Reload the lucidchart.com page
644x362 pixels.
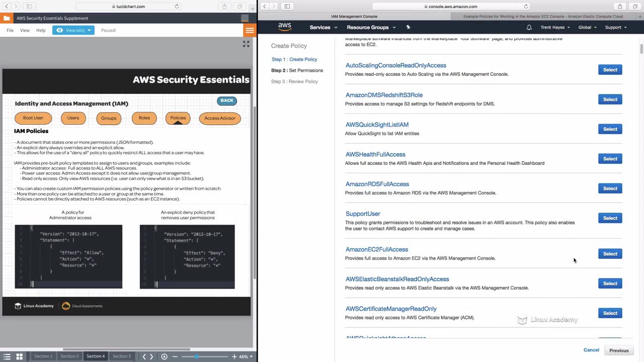(x=177, y=7)
